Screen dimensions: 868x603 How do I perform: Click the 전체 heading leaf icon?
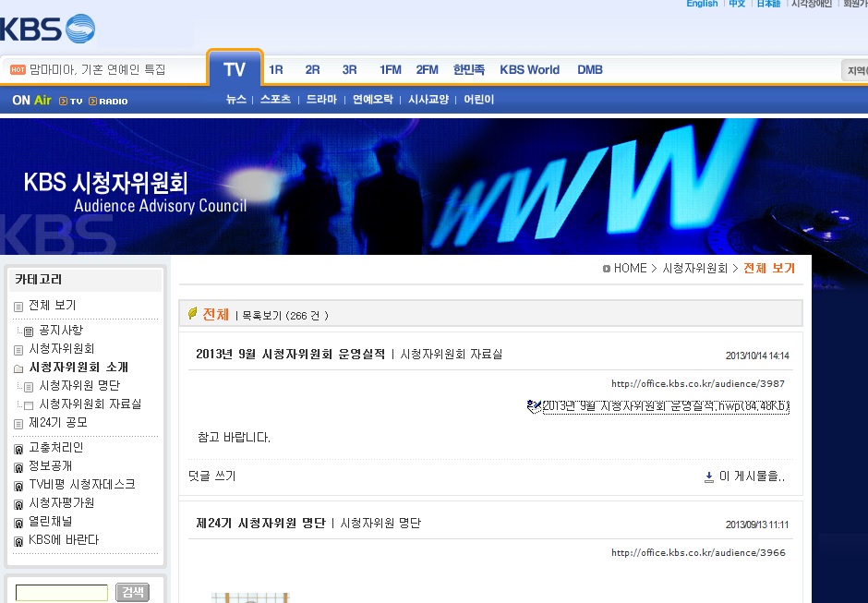[x=193, y=314]
